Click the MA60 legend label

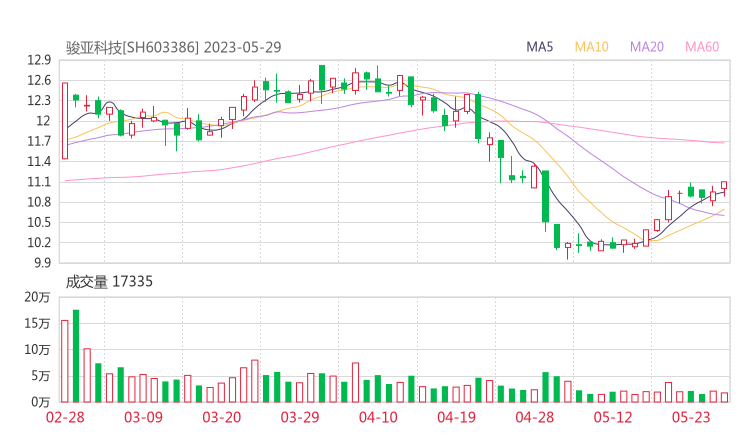[702, 47]
